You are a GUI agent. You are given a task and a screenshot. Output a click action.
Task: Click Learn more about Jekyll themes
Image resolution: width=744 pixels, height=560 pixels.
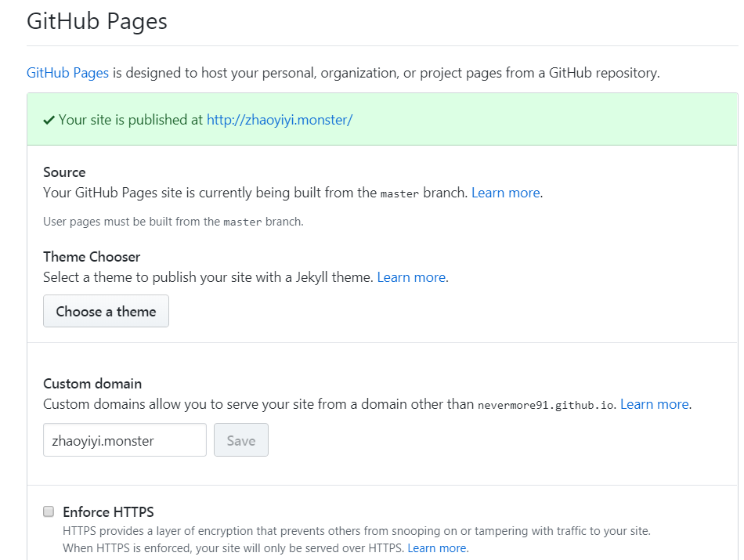click(x=411, y=277)
